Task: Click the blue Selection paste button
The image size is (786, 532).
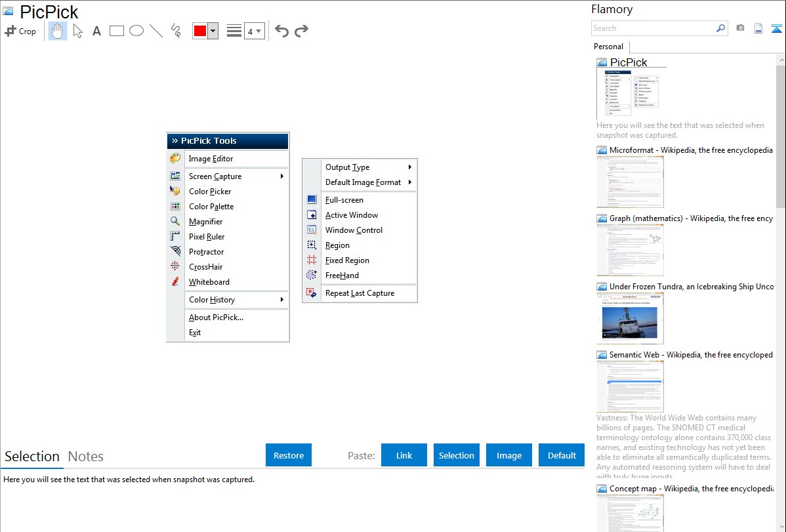Action: click(457, 455)
